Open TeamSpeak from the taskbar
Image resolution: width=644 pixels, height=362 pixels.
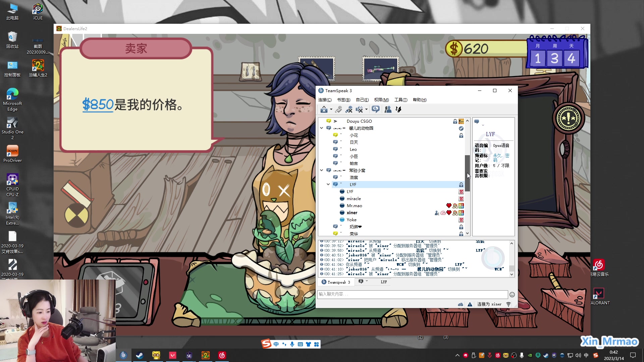click(x=123, y=355)
